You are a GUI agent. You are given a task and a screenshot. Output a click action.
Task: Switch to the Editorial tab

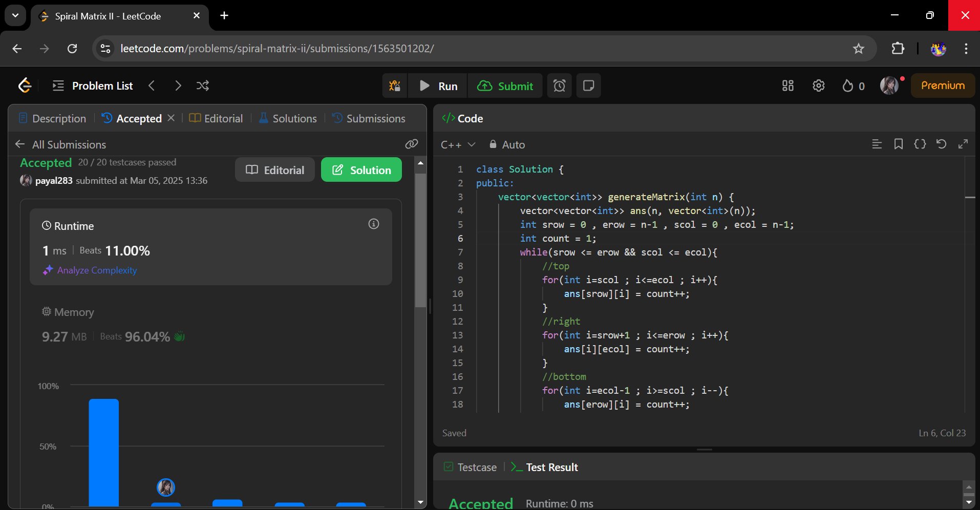(x=216, y=118)
